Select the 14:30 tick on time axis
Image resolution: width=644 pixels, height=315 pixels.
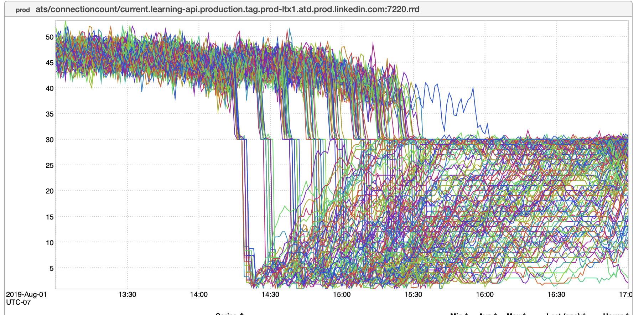(270, 295)
